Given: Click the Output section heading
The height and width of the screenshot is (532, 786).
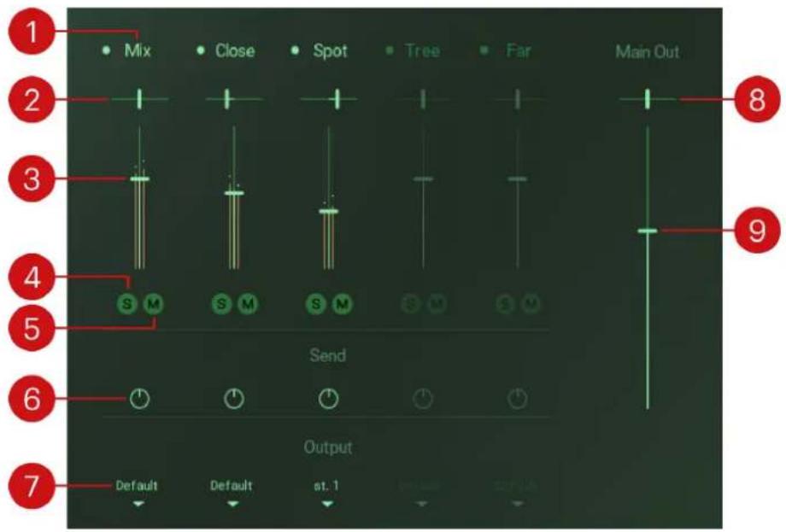Looking at the screenshot, I should tap(328, 447).
